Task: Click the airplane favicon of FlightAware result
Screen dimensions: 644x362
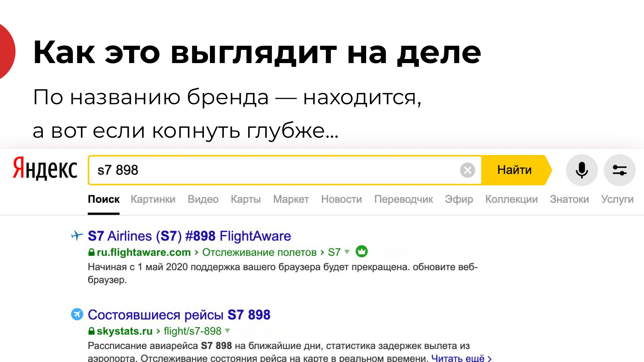Action: [77, 236]
